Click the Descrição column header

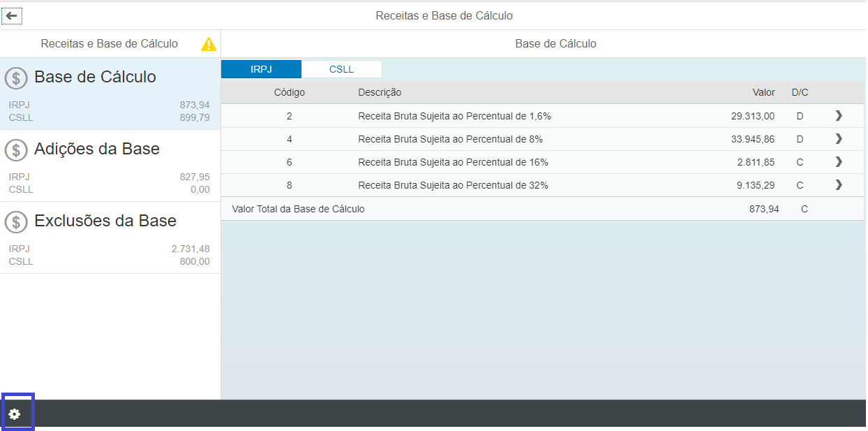(380, 92)
